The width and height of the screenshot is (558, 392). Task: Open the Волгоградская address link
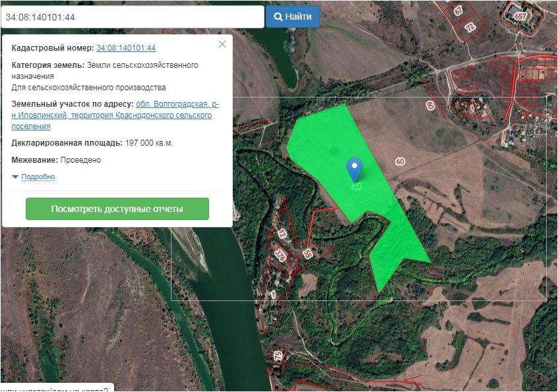[x=177, y=104]
